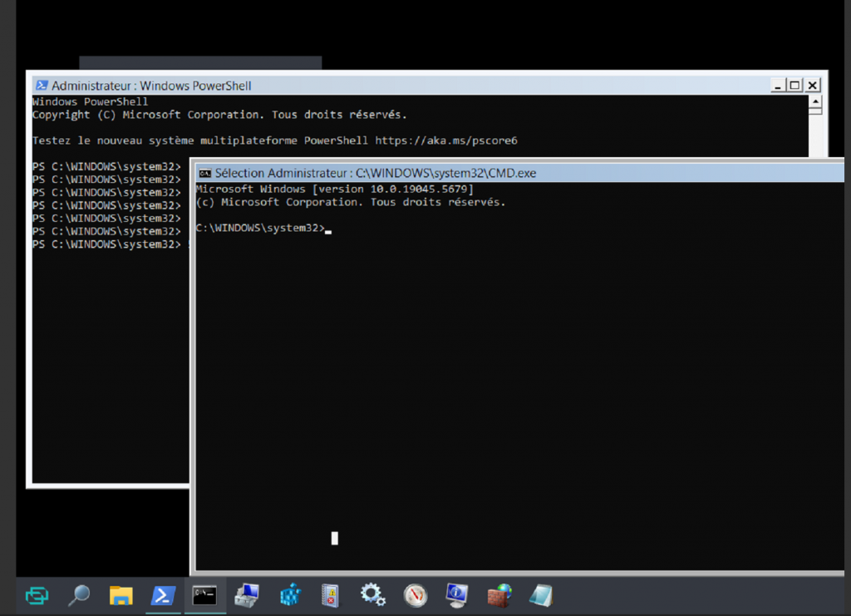
Task: Open Task View from the taskbar
Action: click(x=37, y=595)
